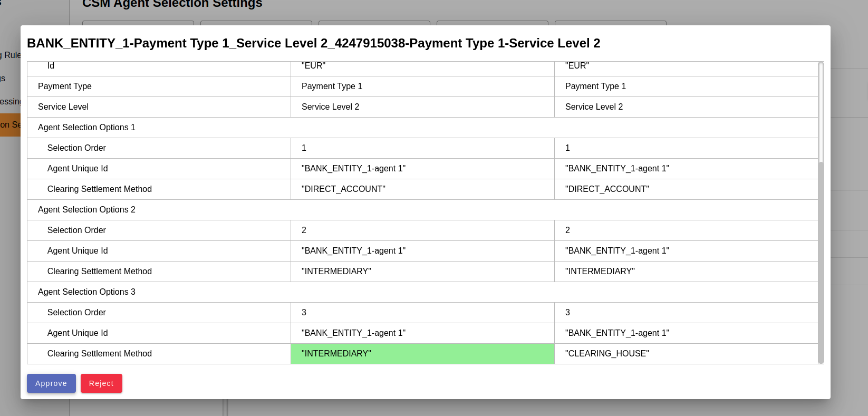Select the Agent Selection Options 3 row
Image resolution: width=868 pixels, height=416 pixels.
click(86, 292)
